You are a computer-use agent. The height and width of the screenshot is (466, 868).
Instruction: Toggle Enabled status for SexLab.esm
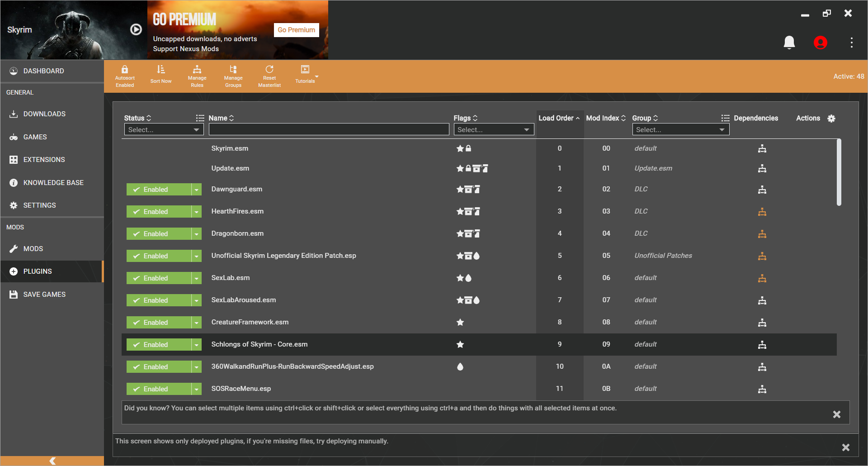159,278
